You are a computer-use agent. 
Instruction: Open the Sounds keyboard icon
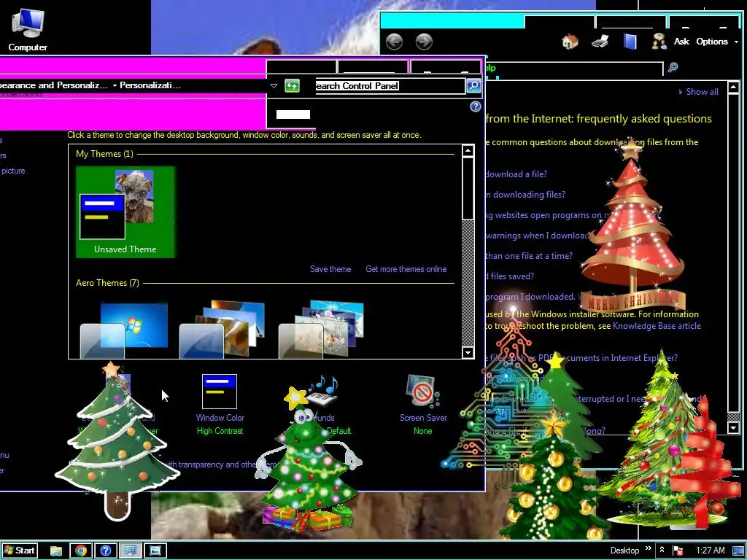tap(322, 392)
